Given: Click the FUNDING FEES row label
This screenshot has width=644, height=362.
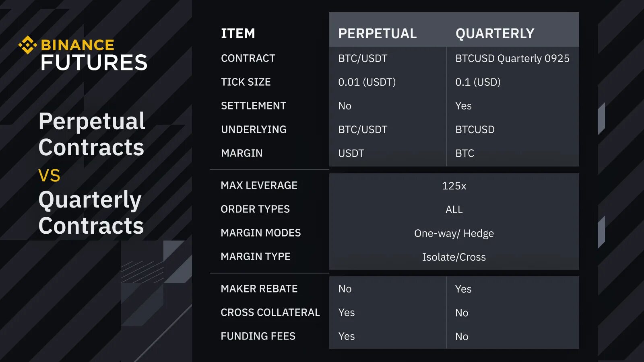Looking at the screenshot, I should 258,336.
